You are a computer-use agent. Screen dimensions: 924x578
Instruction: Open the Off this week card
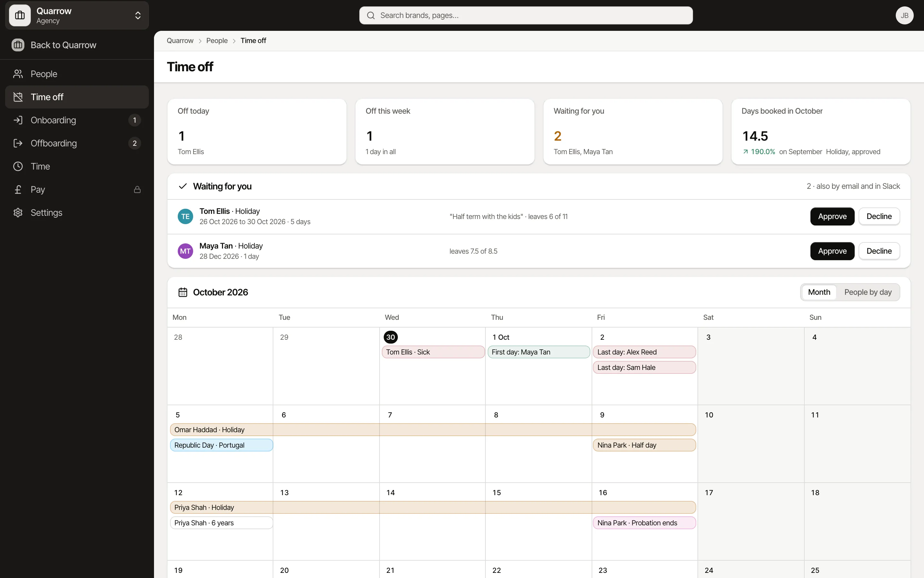click(x=445, y=132)
